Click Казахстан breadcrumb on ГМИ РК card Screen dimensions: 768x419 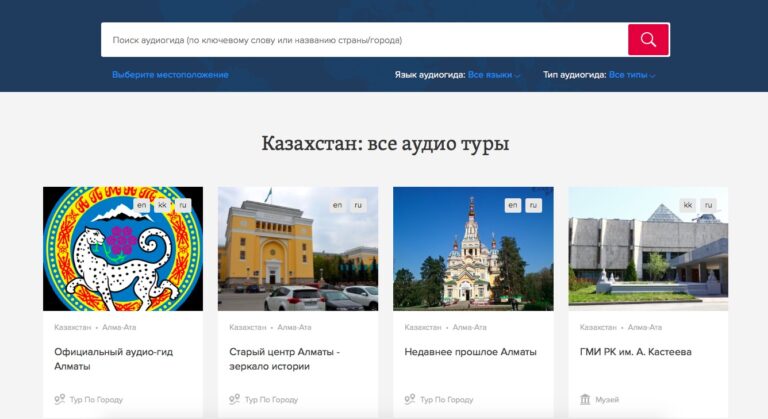click(598, 327)
